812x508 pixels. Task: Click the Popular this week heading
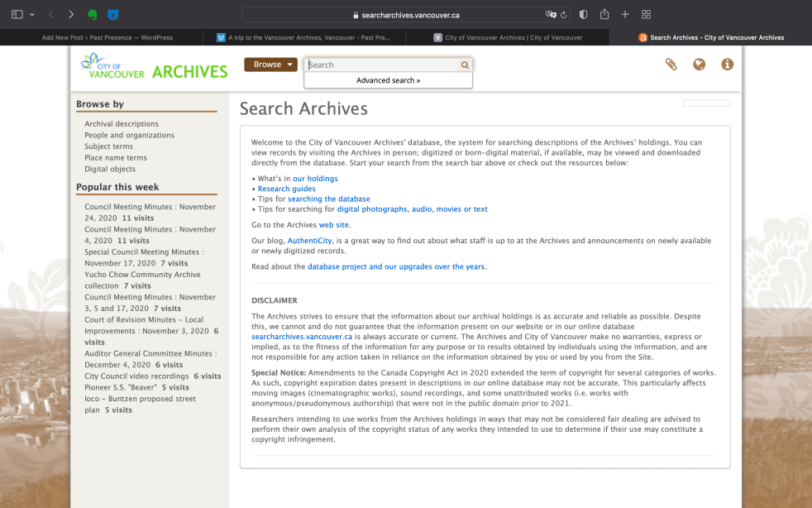tap(117, 187)
